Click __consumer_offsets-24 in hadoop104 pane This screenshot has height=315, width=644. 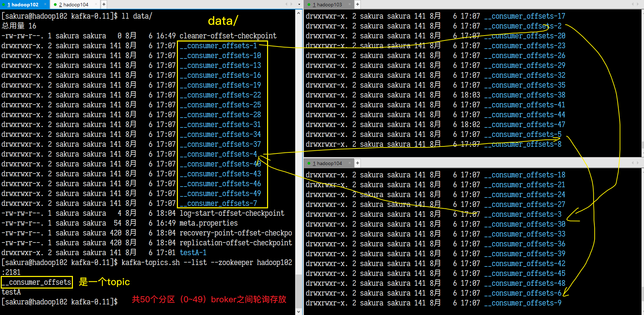point(525,195)
